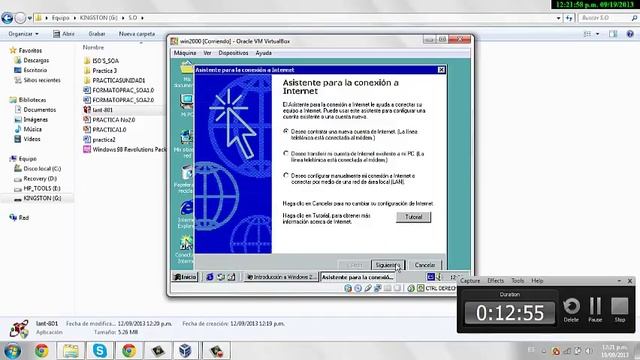Select the ISO'S_SOA folder in file list
Screen dimensions: 640x360
point(105,61)
